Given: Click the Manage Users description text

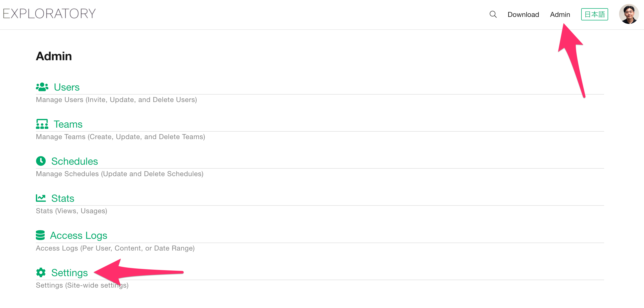Looking at the screenshot, I should pos(116,100).
